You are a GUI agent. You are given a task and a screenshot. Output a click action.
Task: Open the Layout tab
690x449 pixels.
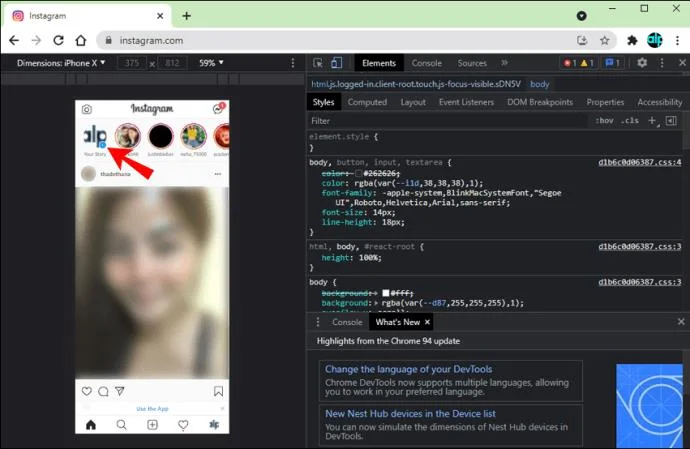click(x=413, y=102)
